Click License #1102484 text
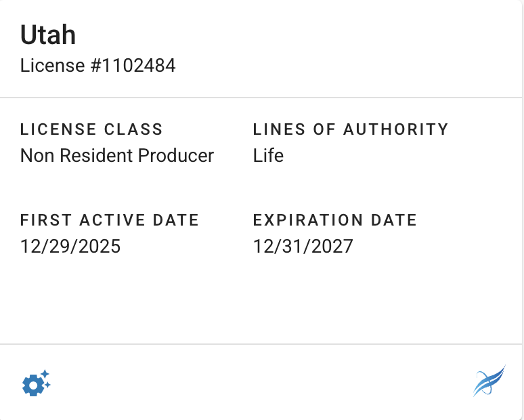Viewport: 524px width, 420px height. (x=98, y=66)
